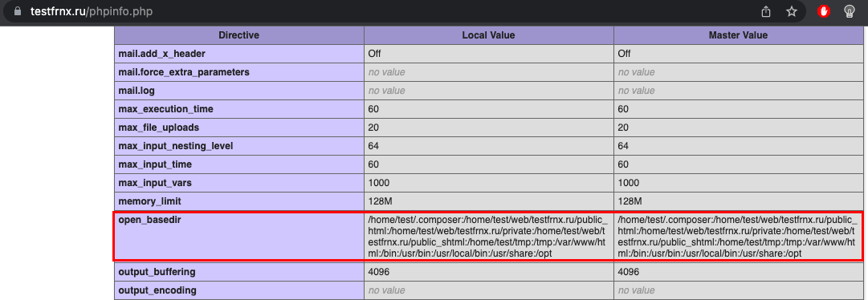Select the mail.log directive name

pos(136,91)
